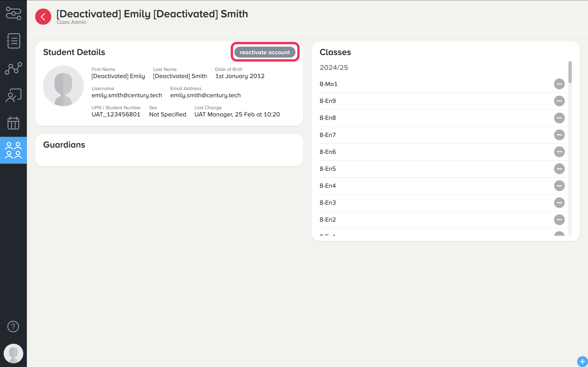Open the analytics graph sidebar icon
Image resolution: width=588 pixels, height=367 pixels.
[x=13, y=68]
